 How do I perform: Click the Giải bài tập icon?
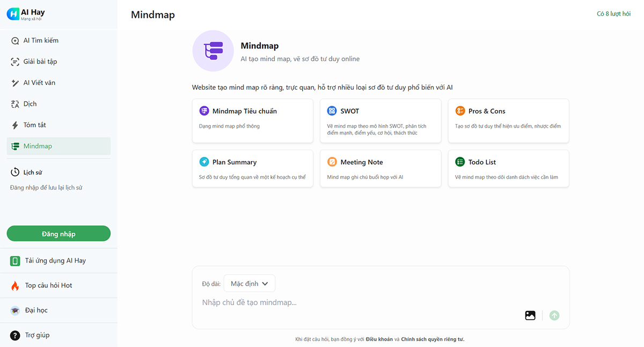pyautogui.click(x=15, y=62)
